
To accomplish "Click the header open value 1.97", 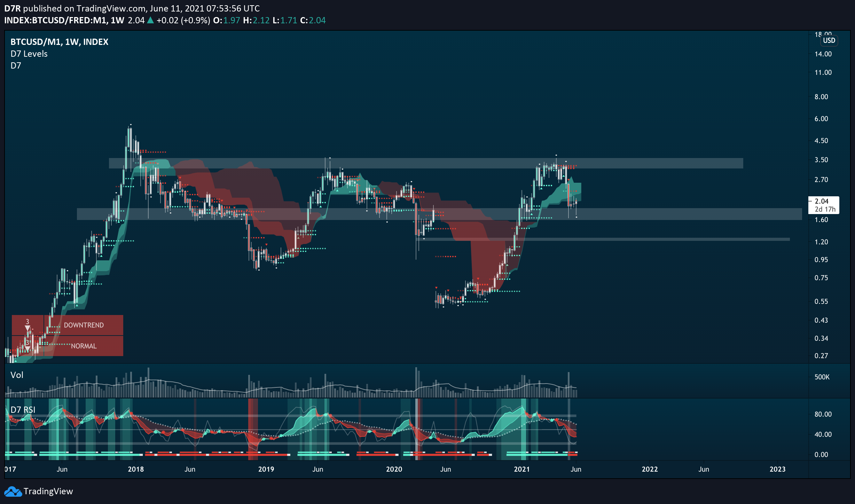I will click(x=232, y=20).
